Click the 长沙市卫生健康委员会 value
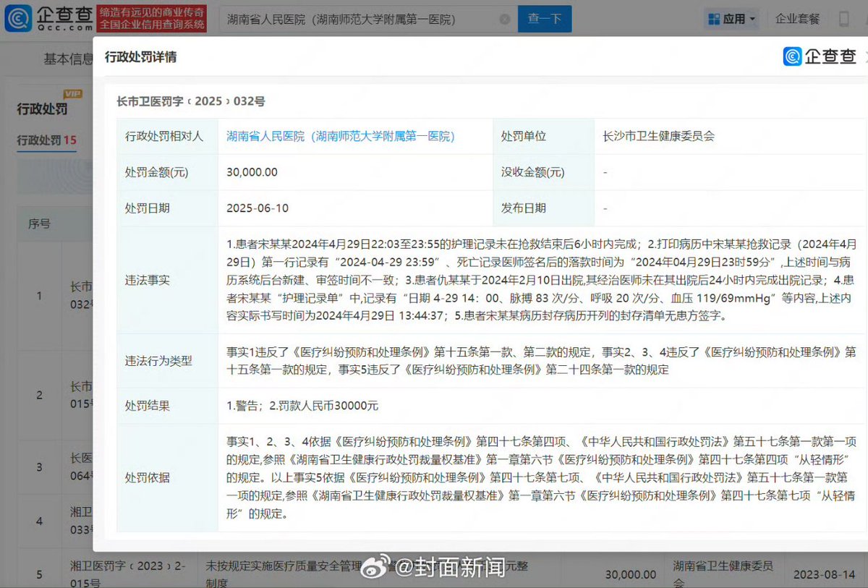The height and width of the screenshot is (588, 868). [x=658, y=136]
